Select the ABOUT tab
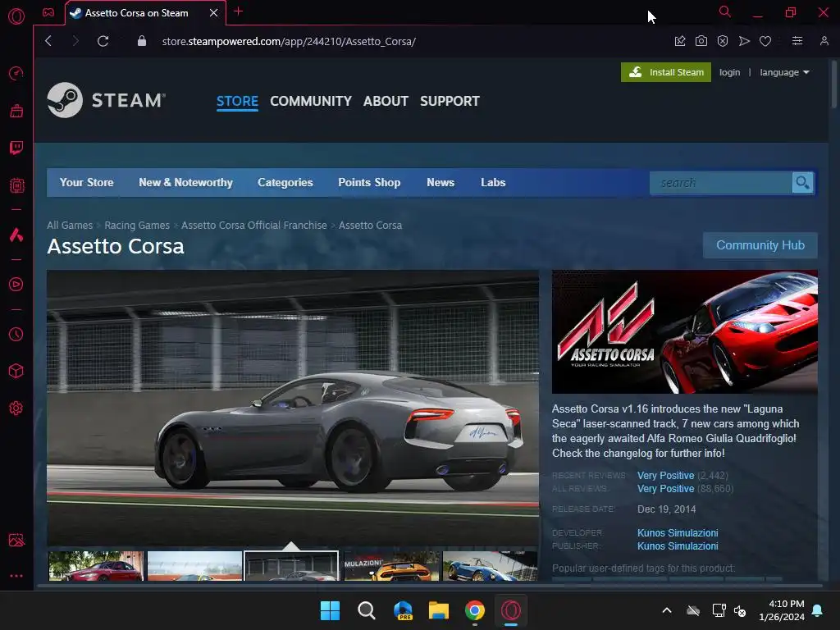This screenshot has width=840, height=630. point(386,101)
